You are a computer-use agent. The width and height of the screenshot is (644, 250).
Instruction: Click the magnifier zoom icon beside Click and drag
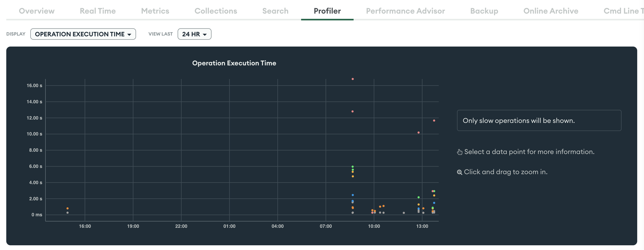pyautogui.click(x=459, y=172)
